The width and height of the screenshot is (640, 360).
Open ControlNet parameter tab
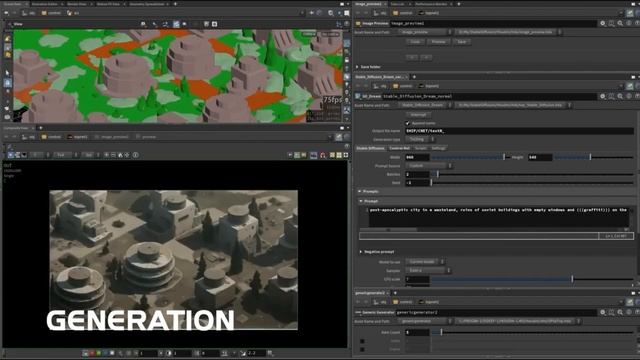tap(399, 148)
